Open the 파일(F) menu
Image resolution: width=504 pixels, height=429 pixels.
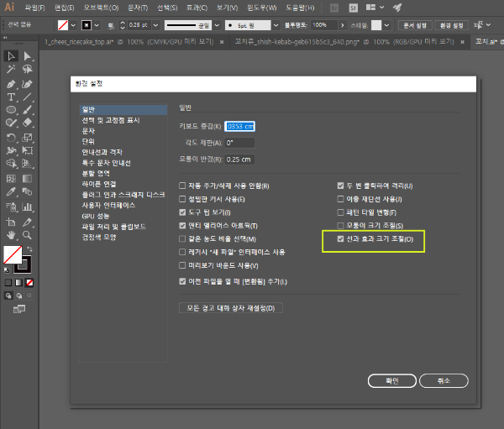[34, 8]
